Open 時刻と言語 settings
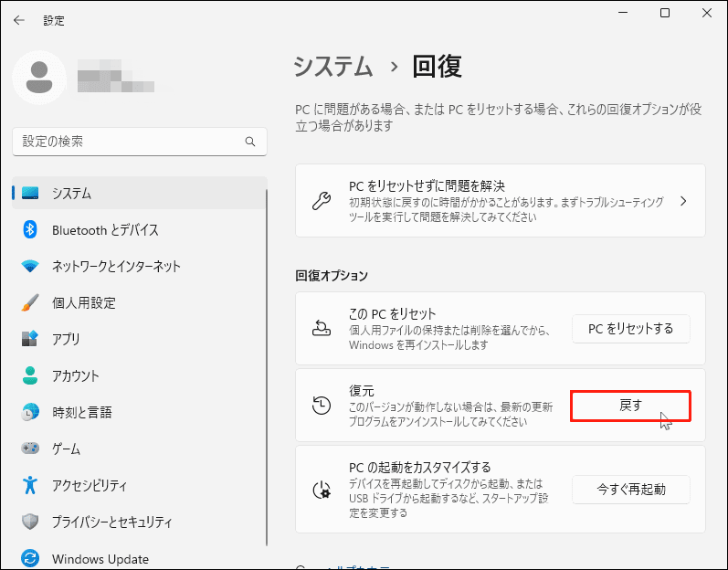The image size is (728, 570). click(139, 412)
